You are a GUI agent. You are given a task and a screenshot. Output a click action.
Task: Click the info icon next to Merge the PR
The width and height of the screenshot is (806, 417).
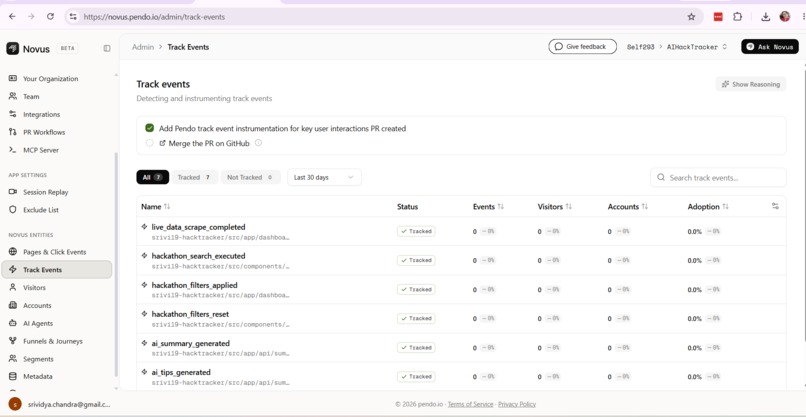pyautogui.click(x=259, y=143)
